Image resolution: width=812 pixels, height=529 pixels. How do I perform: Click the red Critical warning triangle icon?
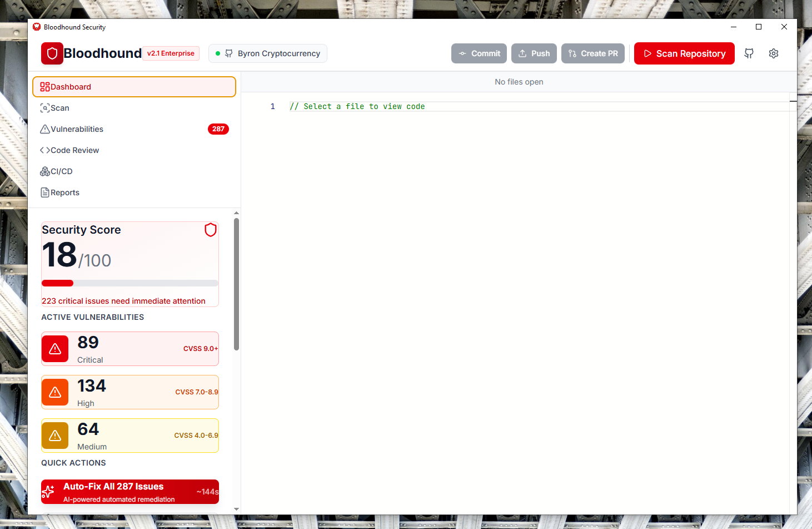tap(55, 349)
